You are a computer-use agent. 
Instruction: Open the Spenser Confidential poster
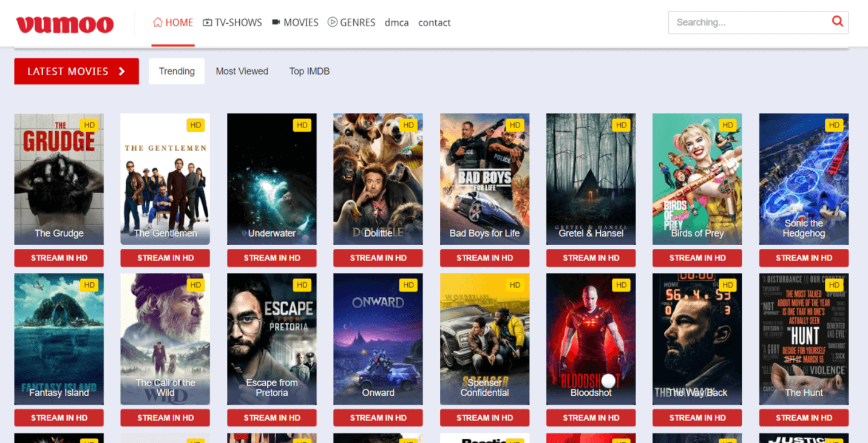coord(484,339)
